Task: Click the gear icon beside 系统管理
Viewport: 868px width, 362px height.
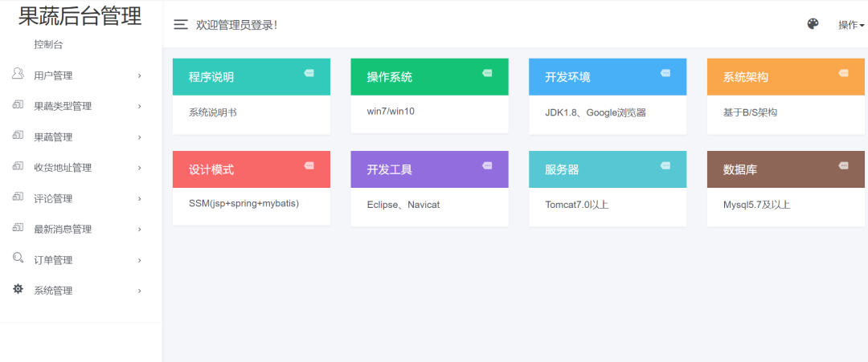Action: coord(18,289)
